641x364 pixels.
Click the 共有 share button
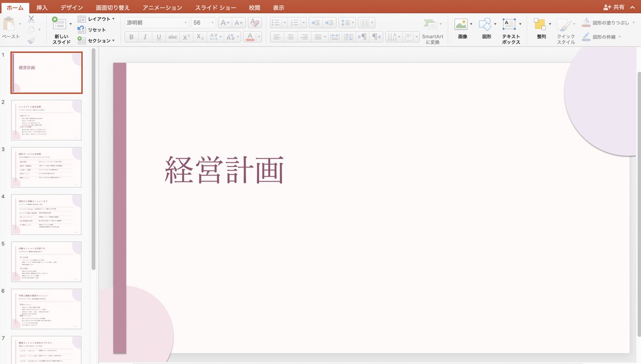point(613,7)
